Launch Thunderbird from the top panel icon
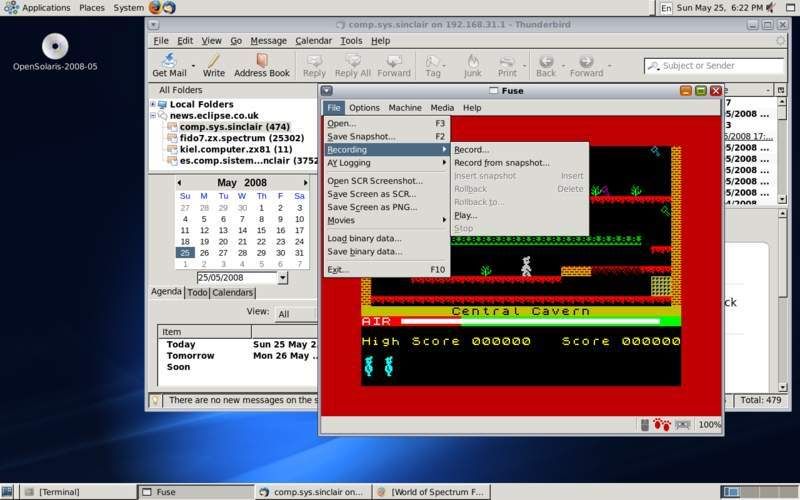 pyautogui.click(x=169, y=7)
